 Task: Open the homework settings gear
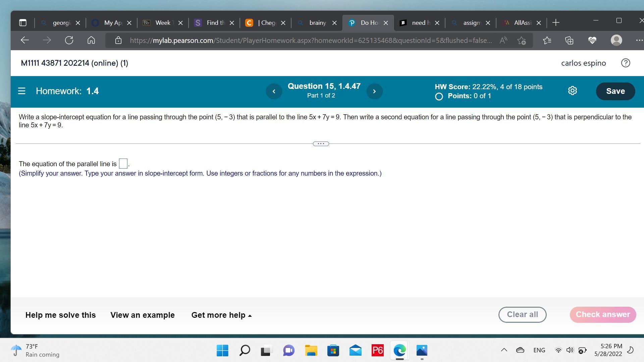pos(572,91)
